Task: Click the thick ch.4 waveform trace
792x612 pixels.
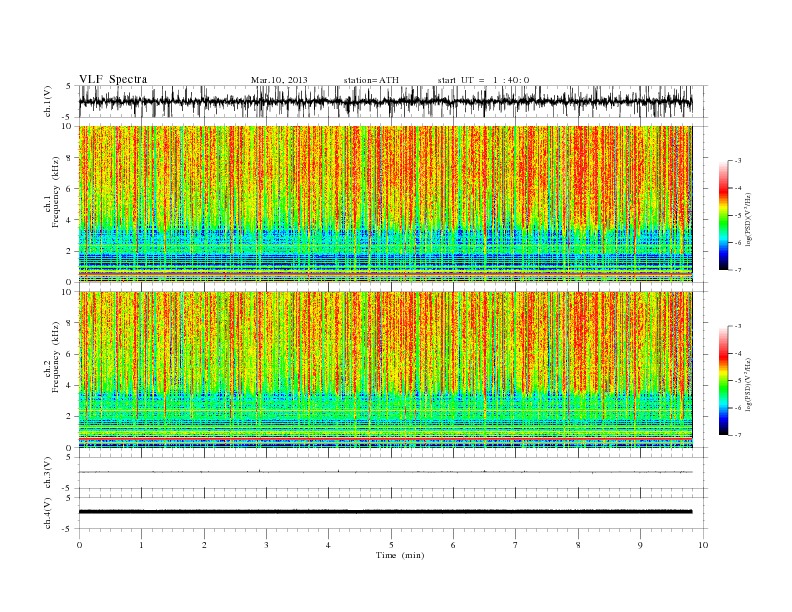Action: point(385,512)
